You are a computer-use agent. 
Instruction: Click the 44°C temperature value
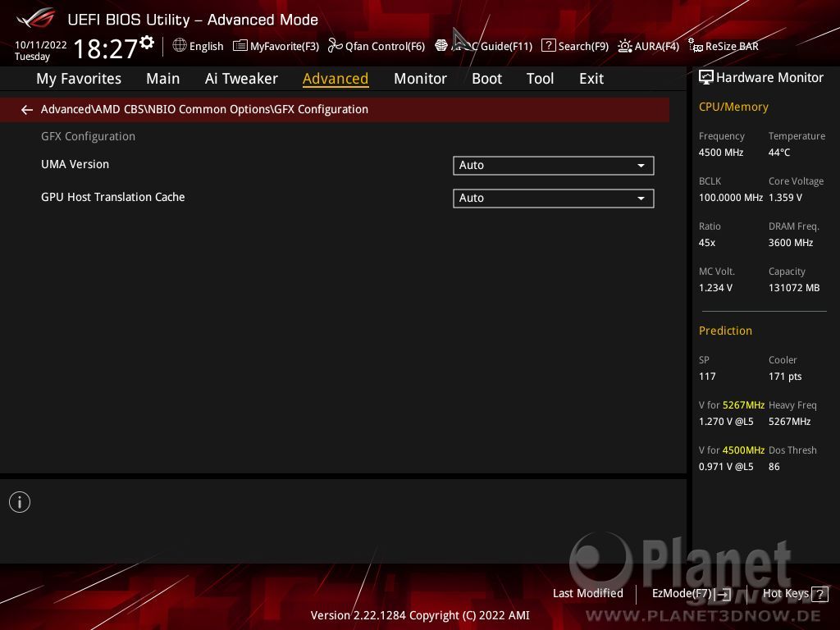coord(779,153)
